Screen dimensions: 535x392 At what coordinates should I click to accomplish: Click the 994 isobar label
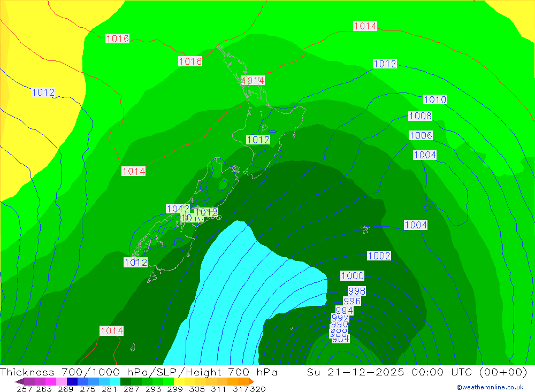click(x=344, y=311)
